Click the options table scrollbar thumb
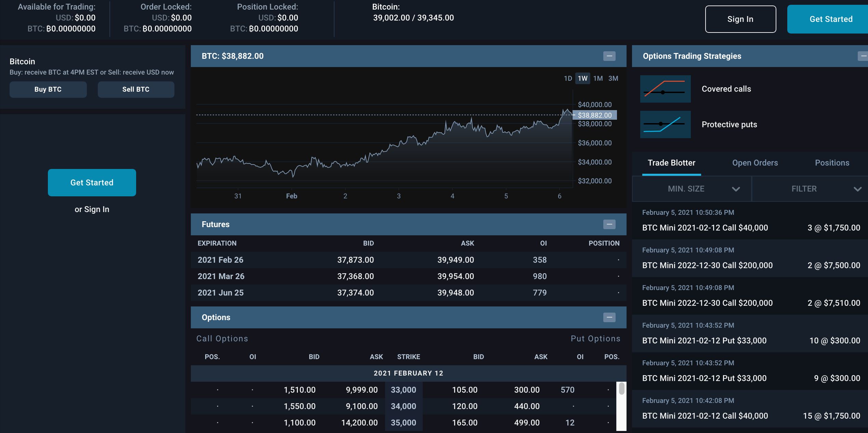The height and width of the screenshot is (433, 868). [x=621, y=389]
